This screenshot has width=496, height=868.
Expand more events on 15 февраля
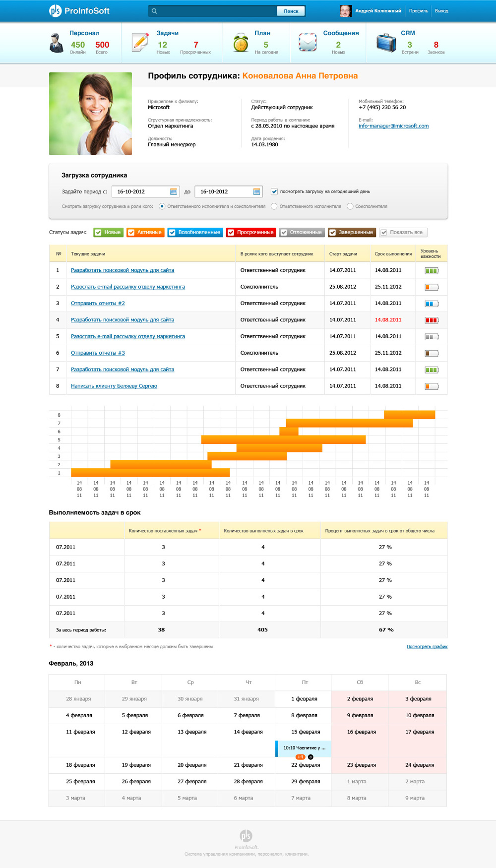point(310,757)
